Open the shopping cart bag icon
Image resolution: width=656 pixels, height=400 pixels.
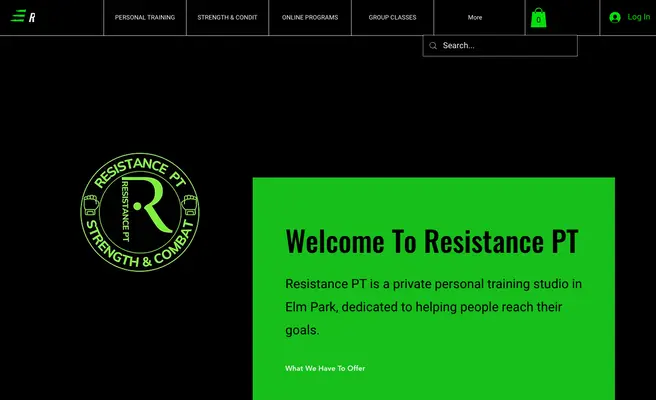(538, 18)
